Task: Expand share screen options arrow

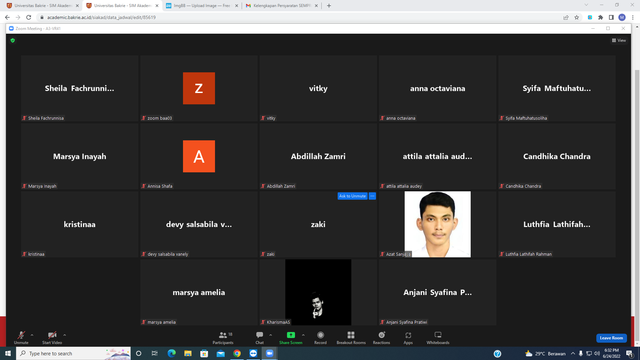Action: pyautogui.click(x=303, y=335)
